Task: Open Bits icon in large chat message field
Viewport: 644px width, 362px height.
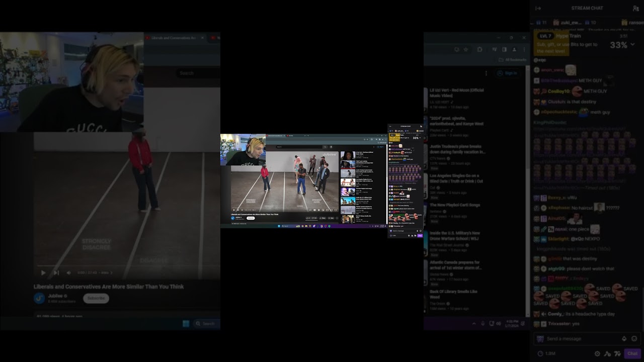Action: pyautogui.click(x=624, y=339)
